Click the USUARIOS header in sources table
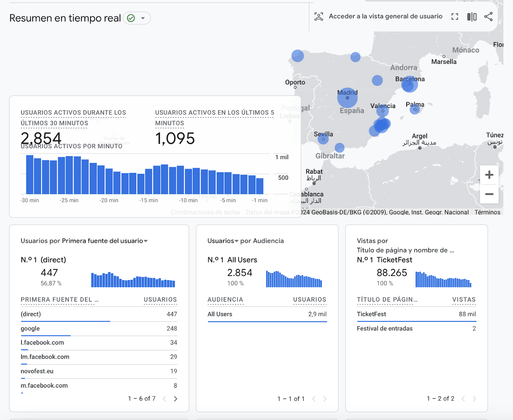 pos(160,300)
